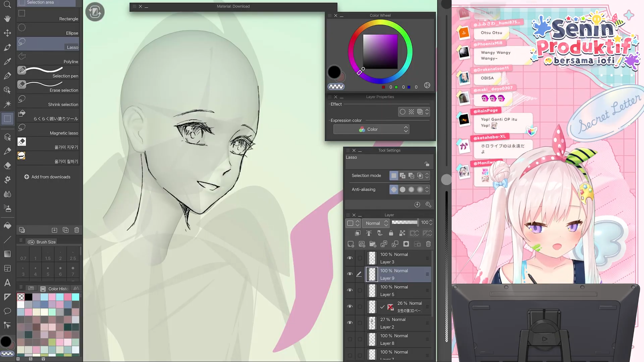This screenshot has width=644, height=362.
Task: Expand the Expression color Color dropdown
Action: click(x=371, y=129)
